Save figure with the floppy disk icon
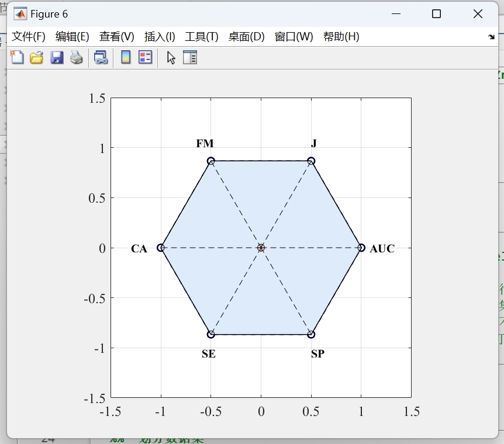 pos(57,58)
